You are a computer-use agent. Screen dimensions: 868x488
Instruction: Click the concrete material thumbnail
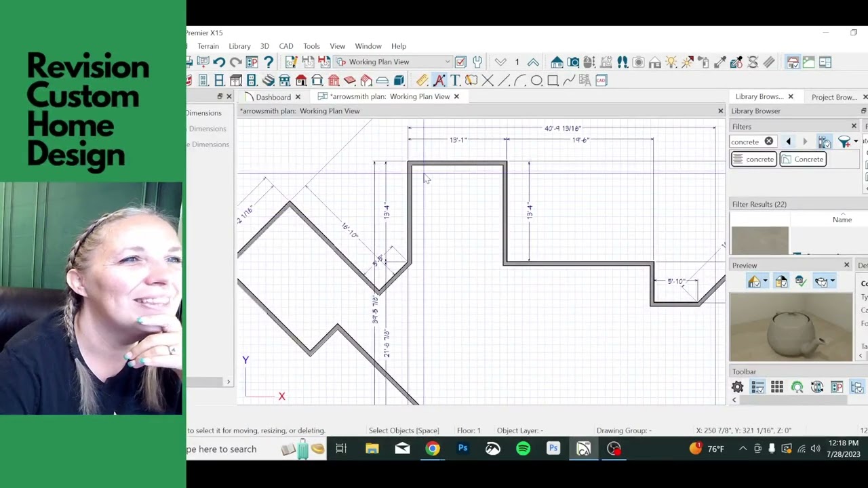pyautogui.click(x=760, y=241)
